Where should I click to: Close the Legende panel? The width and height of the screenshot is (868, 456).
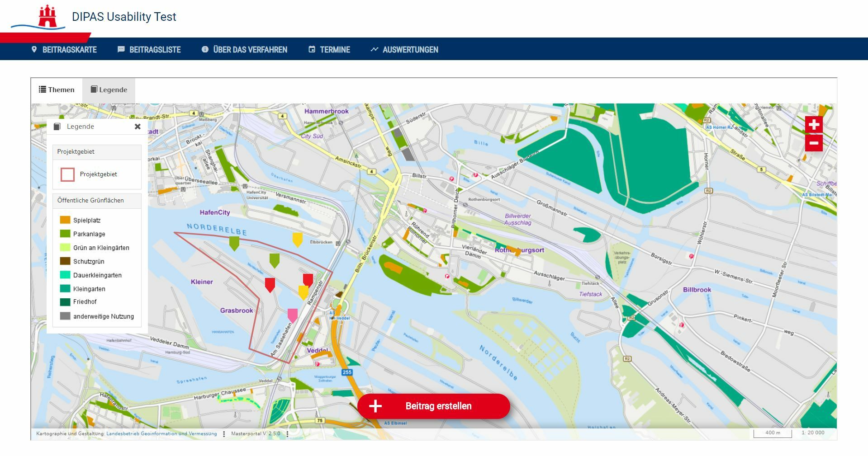[x=138, y=127]
